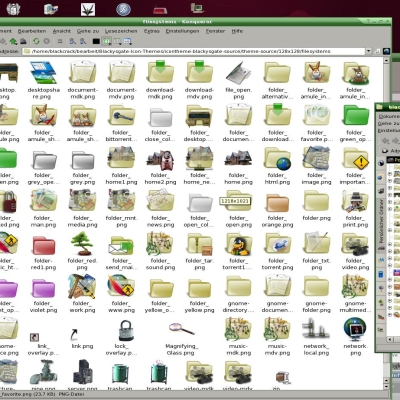This screenshot has width=400, height=400.
Task: Open Gehe zu menu in second window
Action: [389, 123]
